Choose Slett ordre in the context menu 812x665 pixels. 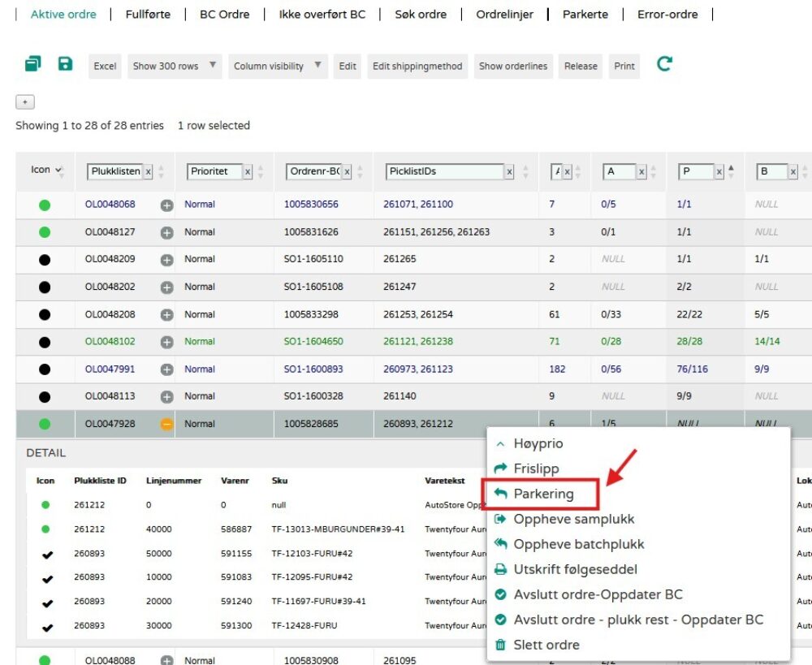(546, 645)
